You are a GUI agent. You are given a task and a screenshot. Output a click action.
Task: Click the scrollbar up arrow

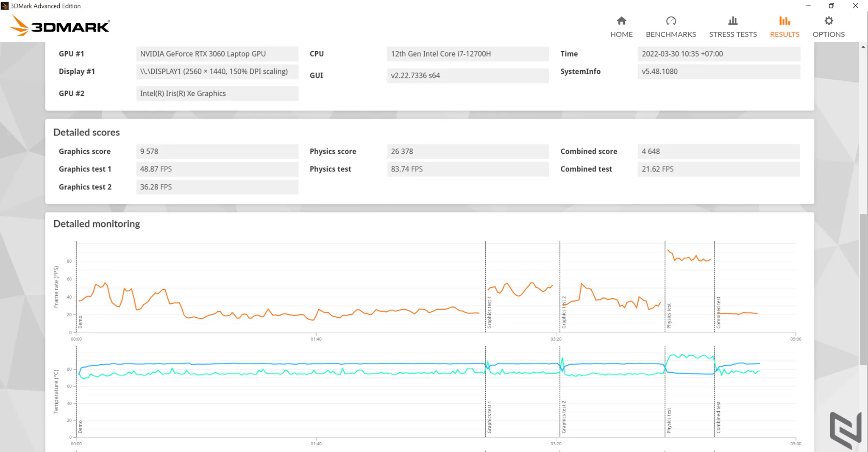[x=863, y=47]
